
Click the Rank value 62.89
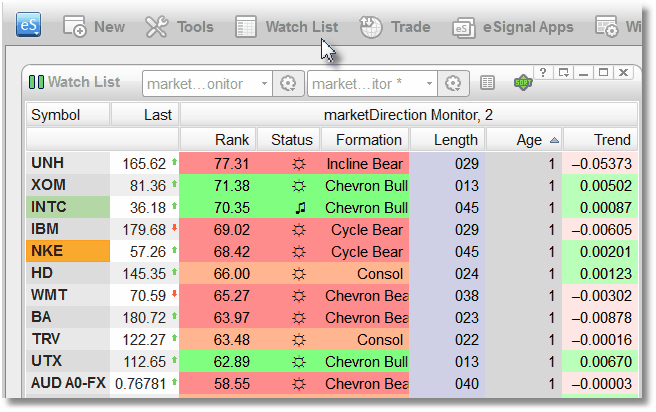[x=231, y=362]
